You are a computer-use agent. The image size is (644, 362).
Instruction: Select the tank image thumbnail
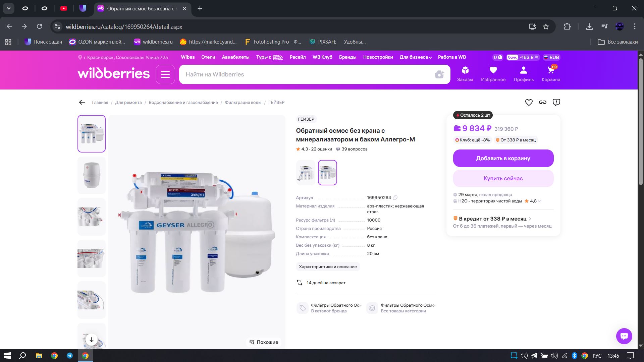92,175
